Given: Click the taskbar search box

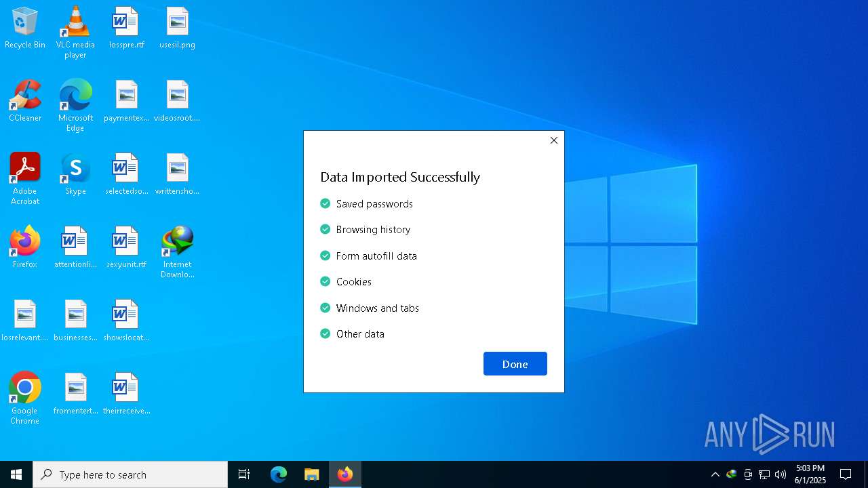Looking at the screenshot, I should coord(130,474).
